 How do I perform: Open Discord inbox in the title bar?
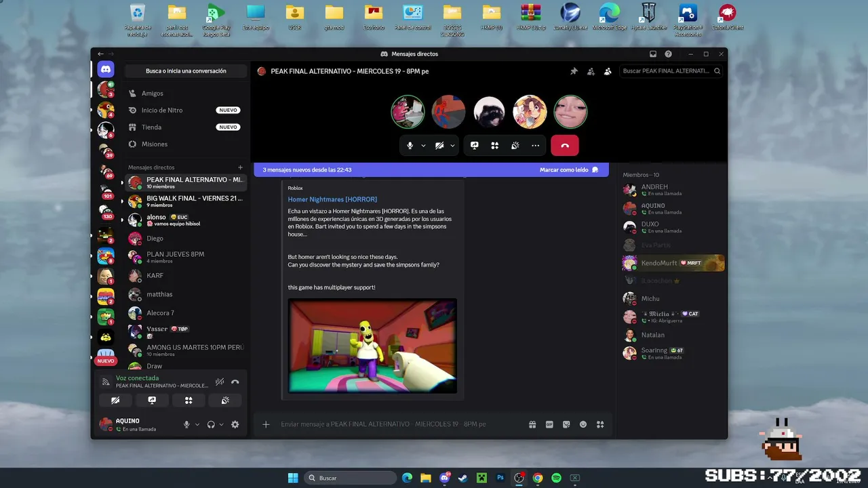coord(653,54)
